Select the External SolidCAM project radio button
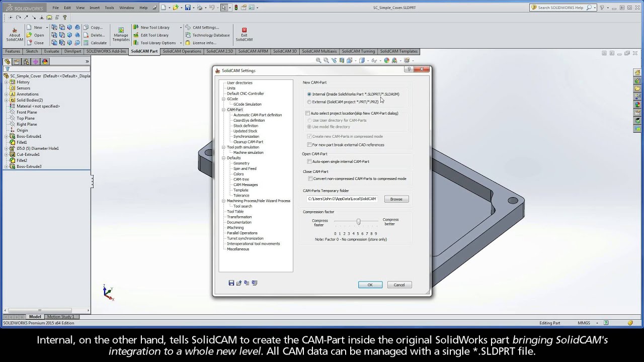The height and width of the screenshot is (362, 644). coord(309,102)
